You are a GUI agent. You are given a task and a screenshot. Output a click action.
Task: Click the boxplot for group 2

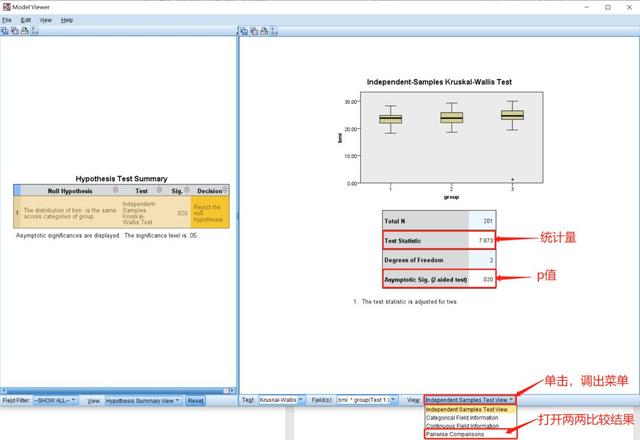click(451, 118)
